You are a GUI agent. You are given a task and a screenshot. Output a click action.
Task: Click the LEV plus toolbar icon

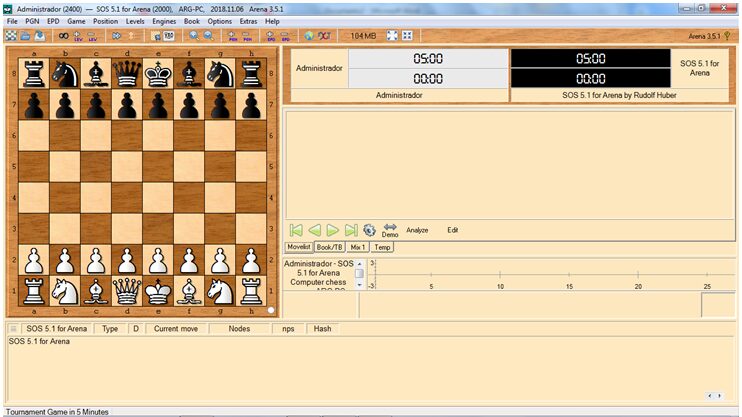[x=78, y=36]
